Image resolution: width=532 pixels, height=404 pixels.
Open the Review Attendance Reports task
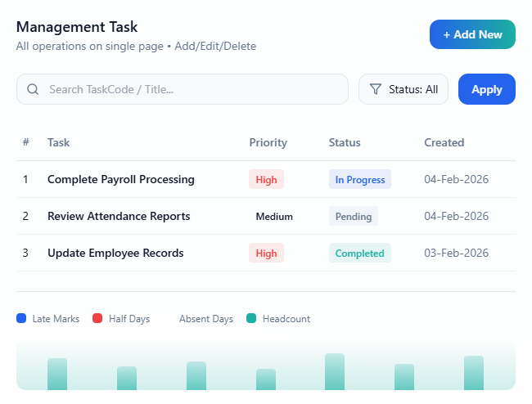(119, 216)
